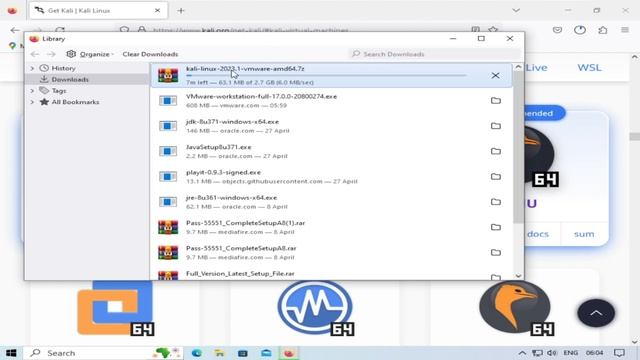
Task: Click the kali-linux 7z archive icon
Action: [x=168, y=76]
